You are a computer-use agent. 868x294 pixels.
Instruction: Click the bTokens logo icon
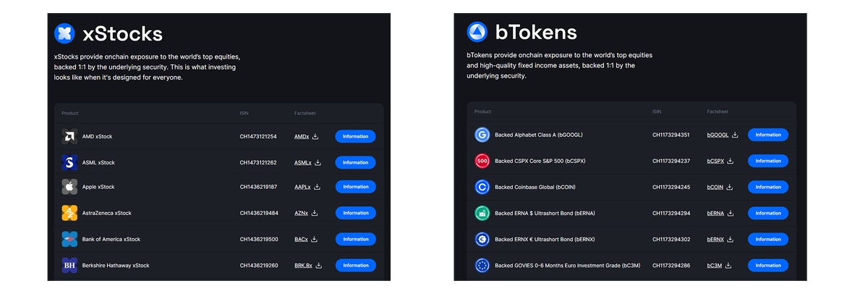477,32
